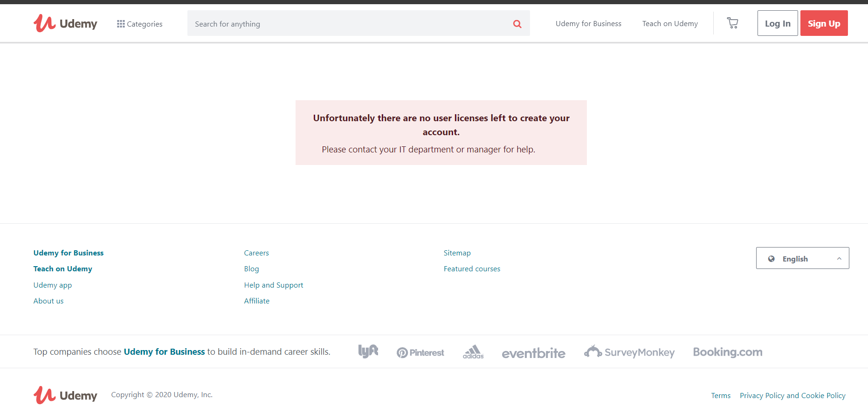Image resolution: width=868 pixels, height=406 pixels.
Task: Focus the Search for anything field
Action: tap(350, 24)
